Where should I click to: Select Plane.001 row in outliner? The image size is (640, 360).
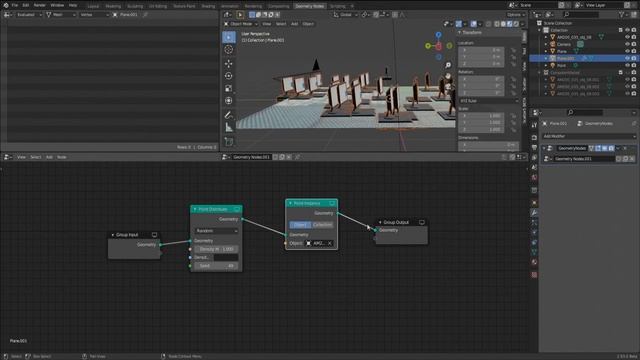584,58
